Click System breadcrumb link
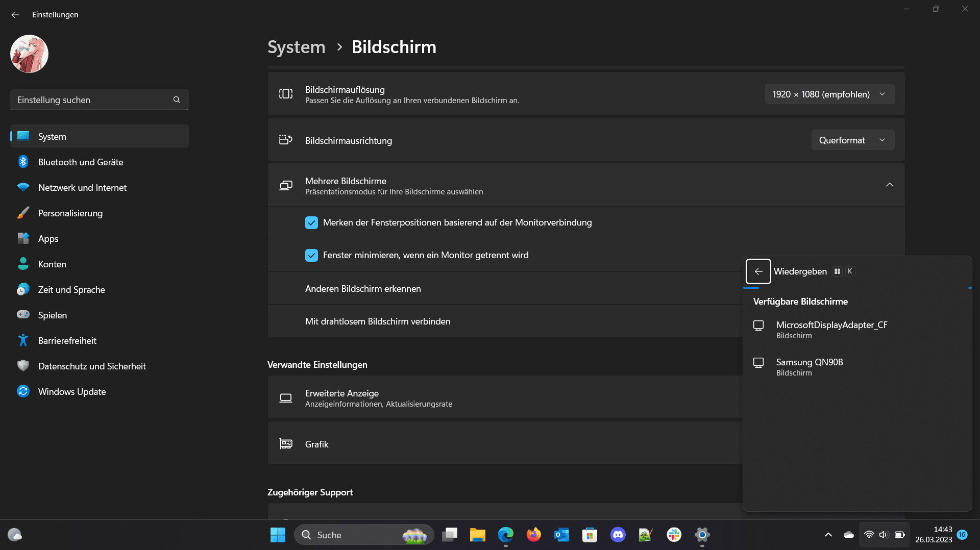 296,47
